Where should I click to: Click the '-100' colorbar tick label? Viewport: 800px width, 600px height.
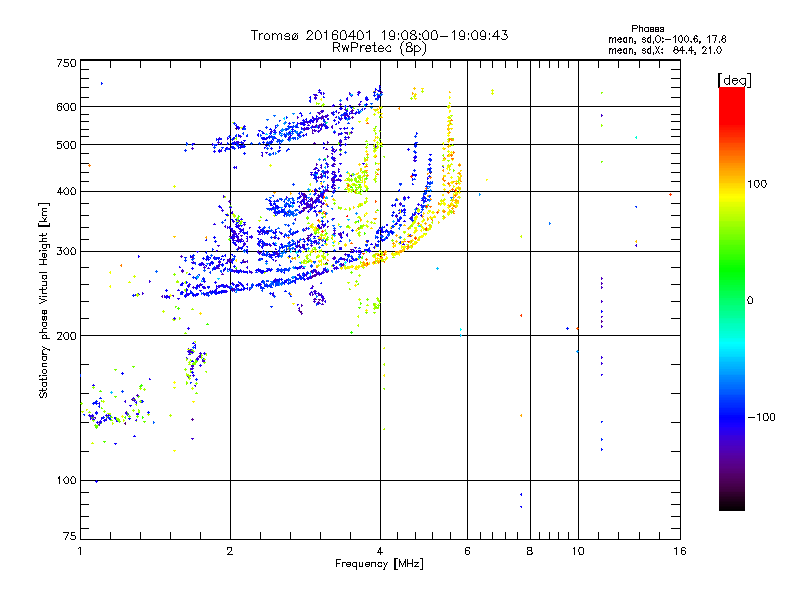(x=761, y=417)
